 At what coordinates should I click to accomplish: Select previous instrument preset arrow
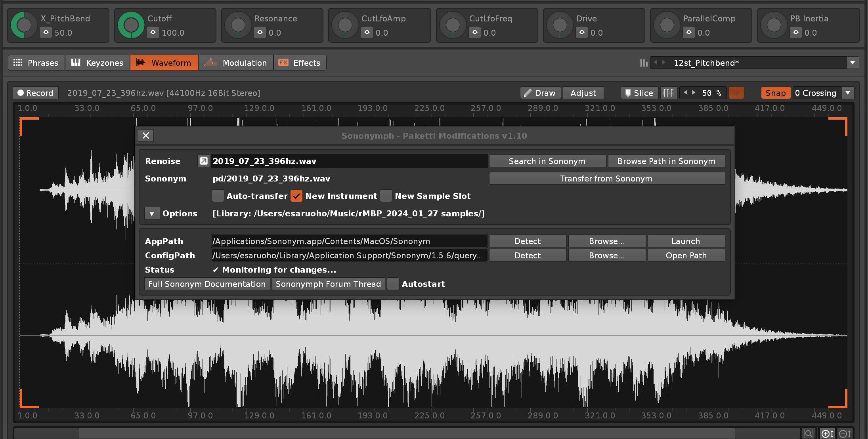coord(656,63)
